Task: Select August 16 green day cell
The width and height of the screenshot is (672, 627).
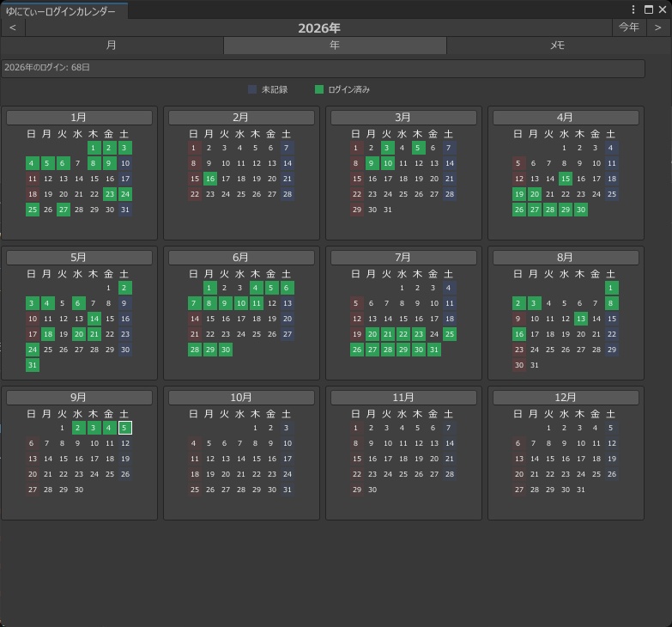Action: pos(519,334)
